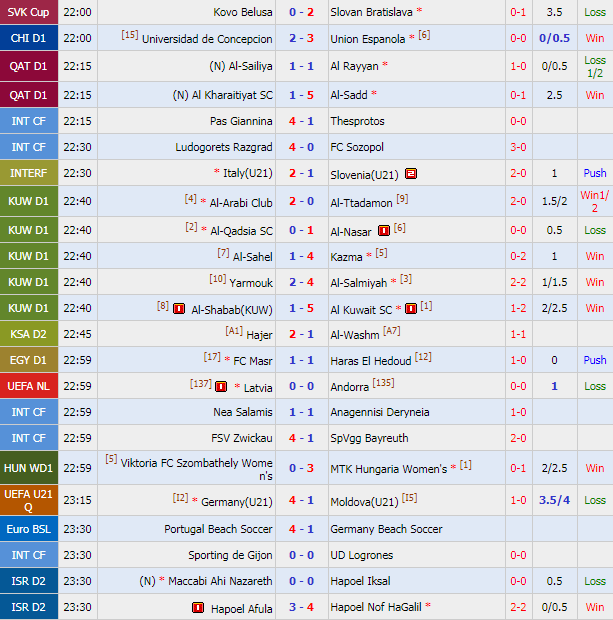This screenshot has height=620, width=613.
Task: Click the Loss 1/2 result for Al Rayyan match
Action: 595,66
